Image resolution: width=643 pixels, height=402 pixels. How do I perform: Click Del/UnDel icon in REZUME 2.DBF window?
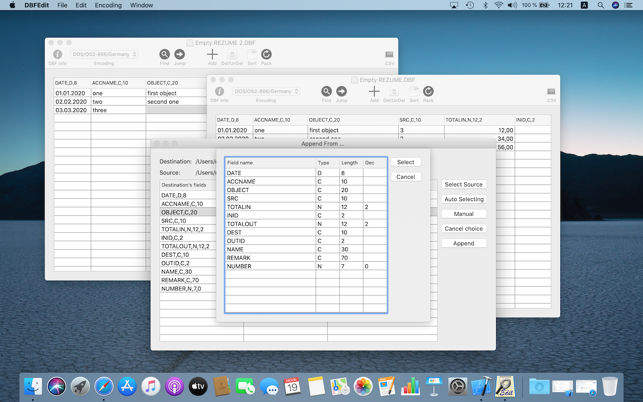click(x=232, y=54)
